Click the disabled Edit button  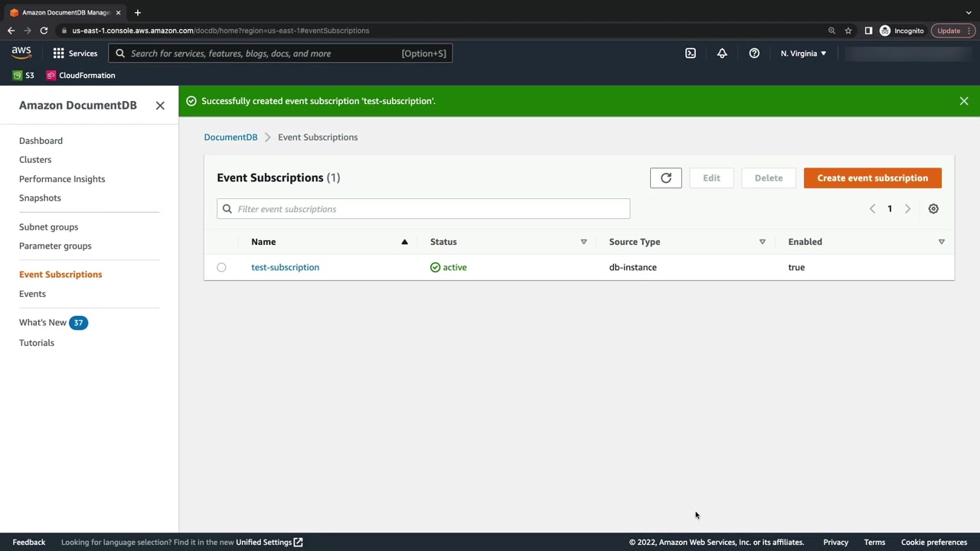(711, 178)
